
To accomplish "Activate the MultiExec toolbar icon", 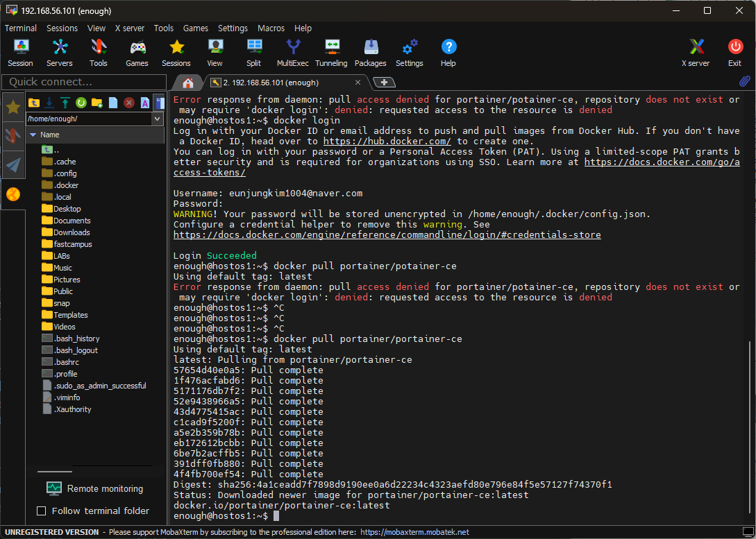I will 293,53.
